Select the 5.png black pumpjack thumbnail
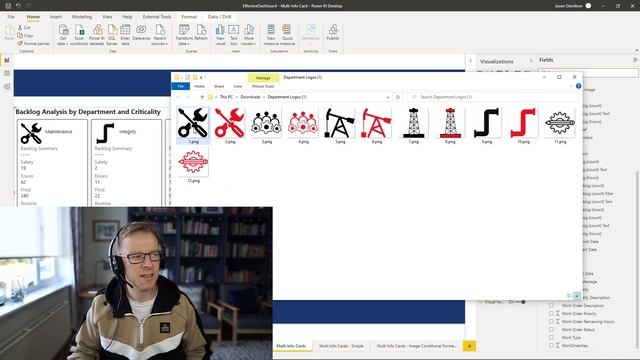 (340, 125)
